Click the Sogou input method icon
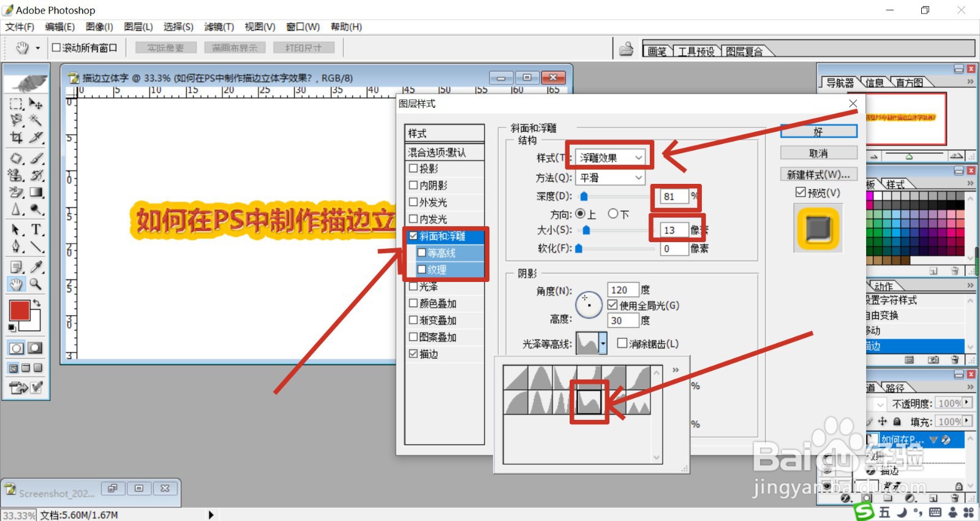Image resolution: width=980 pixels, height=521 pixels. (x=864, y=512)
